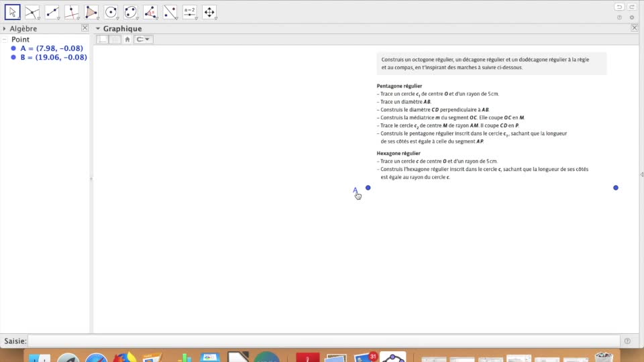The height and width of the screenshot is (362, 644).
Task: Select the Point tool
Action: [x=32, y=11]
